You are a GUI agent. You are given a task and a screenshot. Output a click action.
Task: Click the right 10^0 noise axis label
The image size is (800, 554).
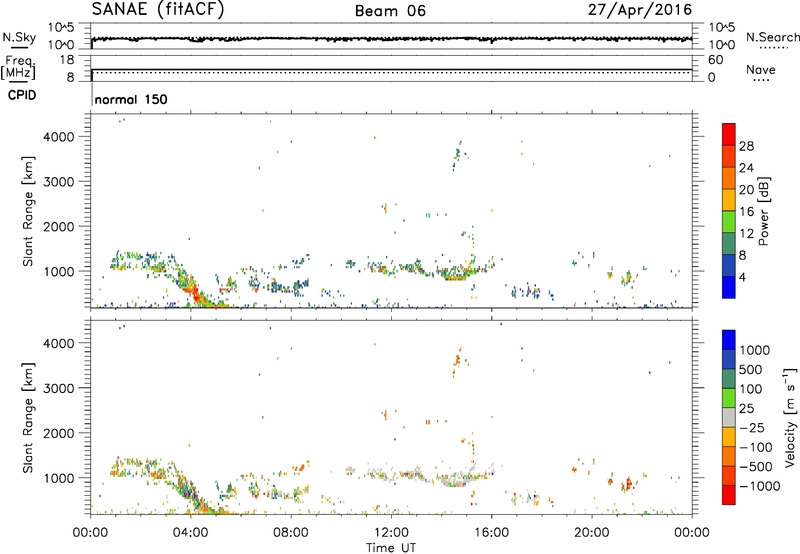721,45
